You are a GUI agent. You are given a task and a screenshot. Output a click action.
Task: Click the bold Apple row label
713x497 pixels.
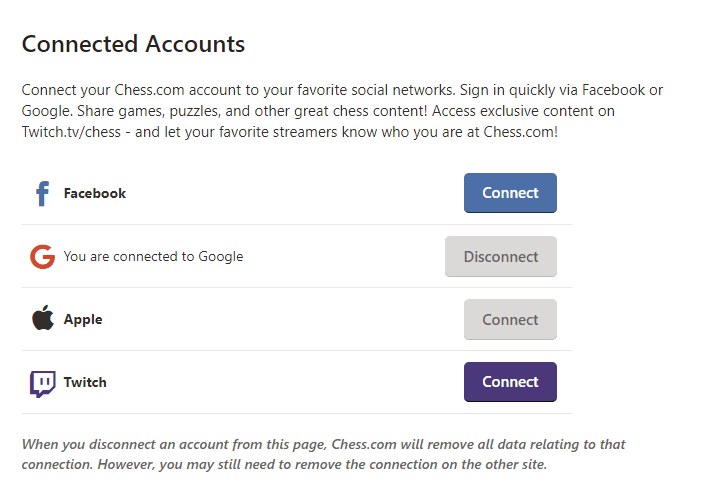pyautogui.click(x=83, y=320)
